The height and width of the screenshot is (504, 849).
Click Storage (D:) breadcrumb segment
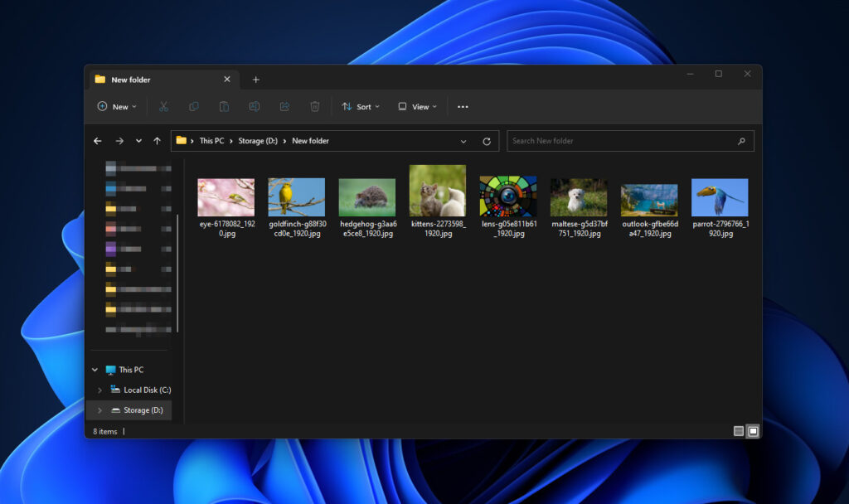click(258, 141)
